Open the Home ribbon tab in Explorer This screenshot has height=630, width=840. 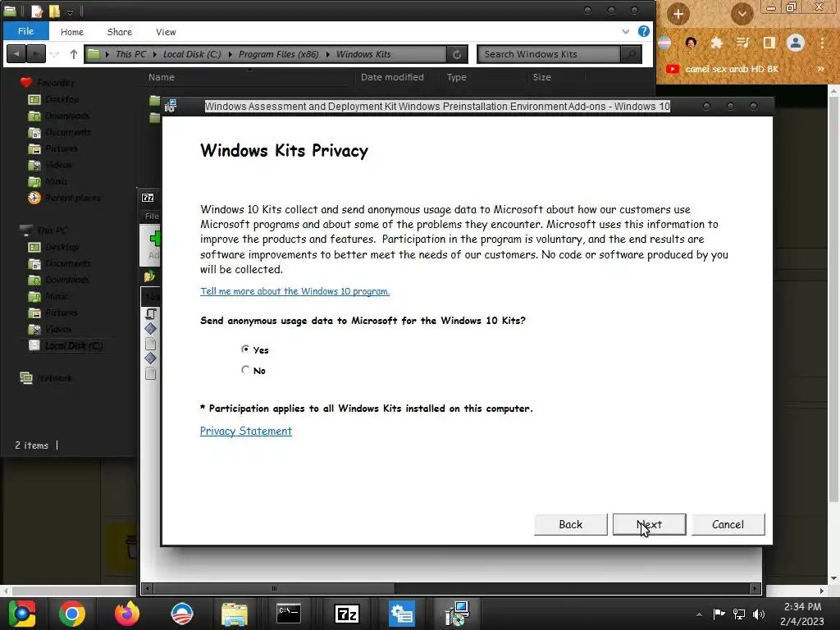[72, 32]
